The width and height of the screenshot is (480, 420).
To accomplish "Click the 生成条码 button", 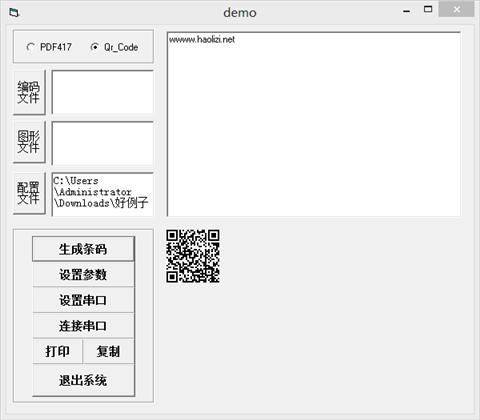I will click(x=83, y=249).
